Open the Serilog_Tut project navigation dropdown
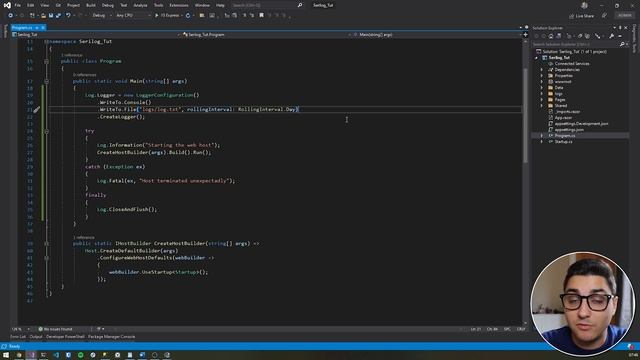Viewport: 640px width, 360px height. 96,35
